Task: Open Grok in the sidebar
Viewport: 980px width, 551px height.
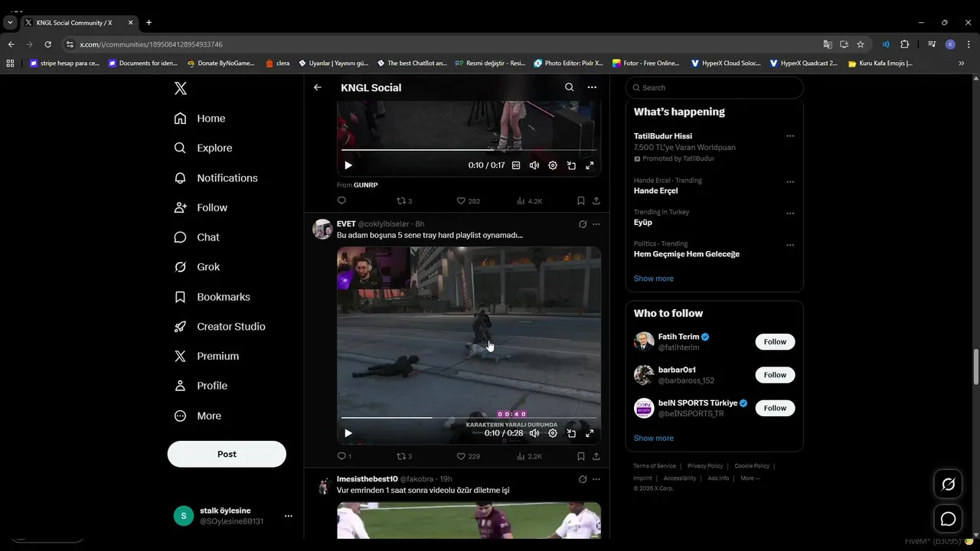Action: coord(197,267)
